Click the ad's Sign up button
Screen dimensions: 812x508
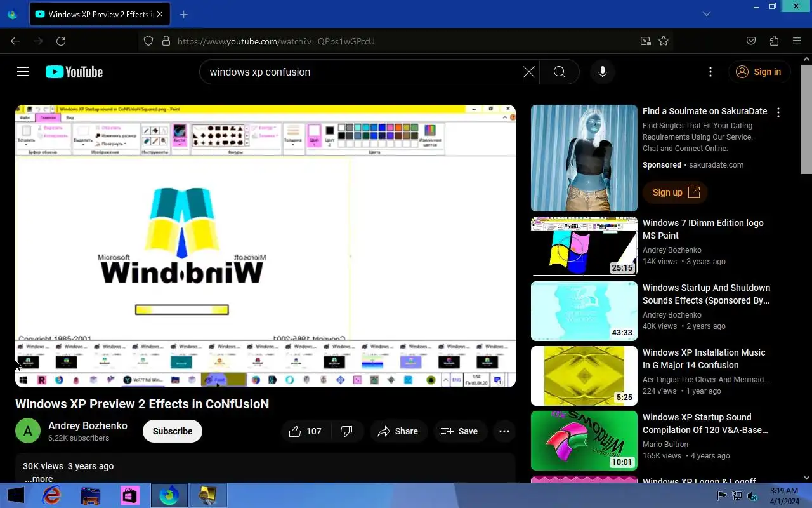[676, 192]
